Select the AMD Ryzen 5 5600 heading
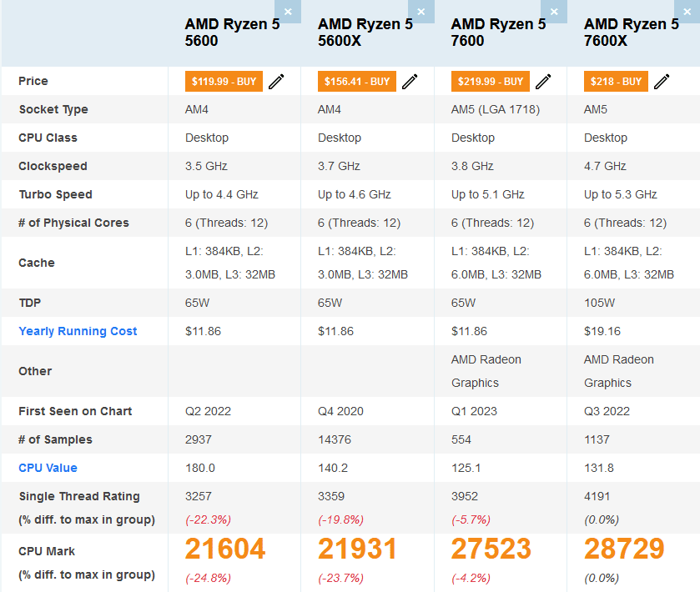The image size is (700, 592). 232,33
